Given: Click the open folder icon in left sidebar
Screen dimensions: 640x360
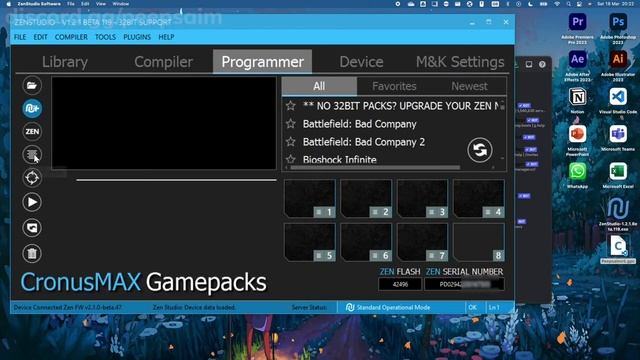Looking at the screenshot, I should [32, 85].
